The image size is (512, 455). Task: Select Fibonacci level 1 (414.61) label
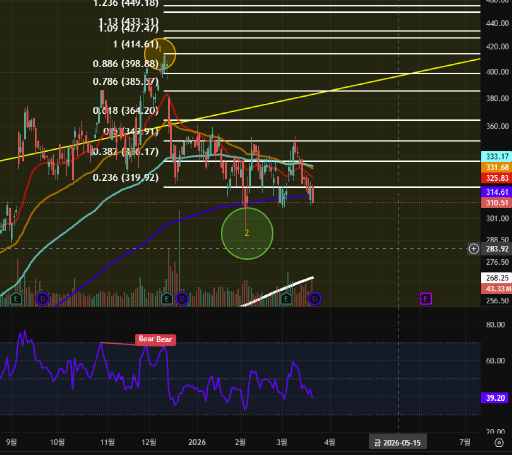pyautogui.click(x=136, y=44)
